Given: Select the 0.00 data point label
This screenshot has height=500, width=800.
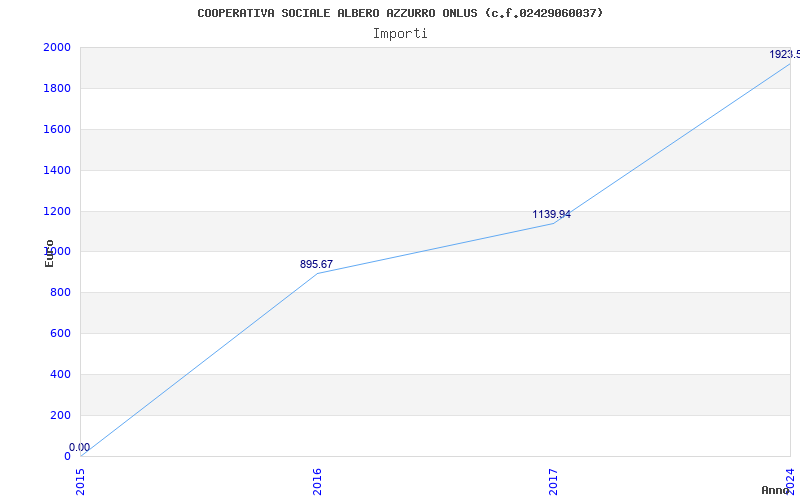Looking at the screenshot, I should pyautogui.click(x=80, y=447).
